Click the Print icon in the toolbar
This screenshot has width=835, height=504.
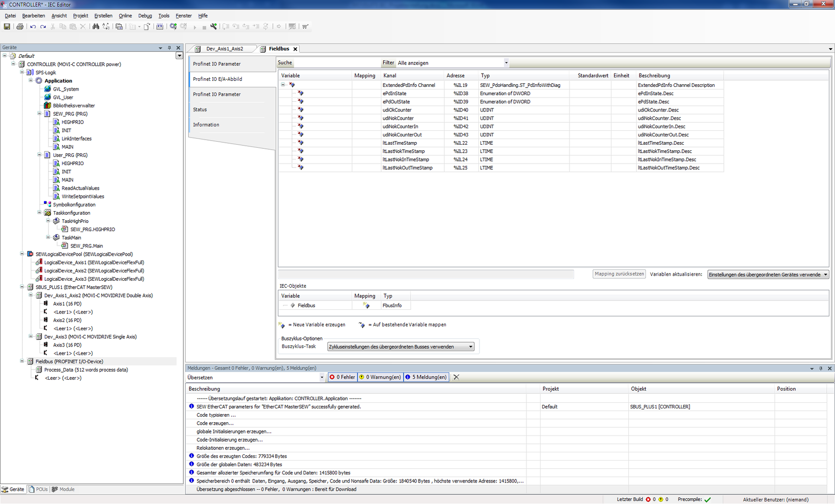click(x=20, y=27)
